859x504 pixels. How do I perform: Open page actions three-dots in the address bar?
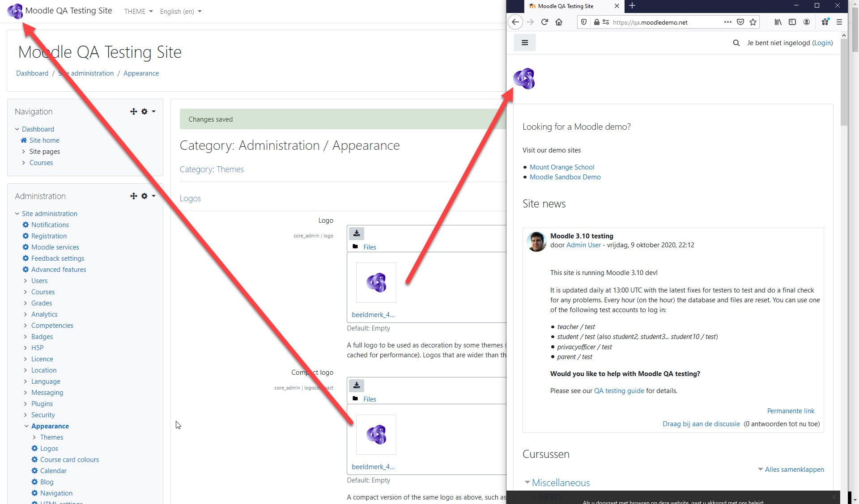pos(727,22)
